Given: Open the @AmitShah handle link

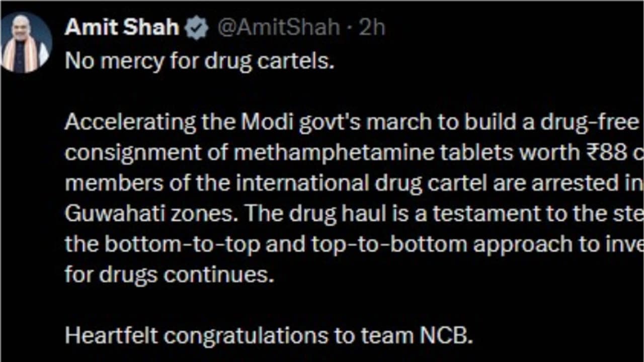Looking at the screenshot, I should click(x=278, y=28).
